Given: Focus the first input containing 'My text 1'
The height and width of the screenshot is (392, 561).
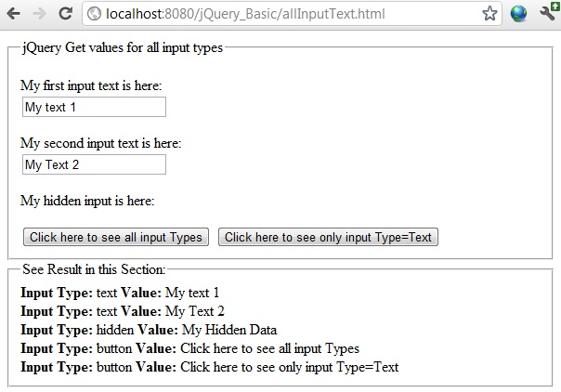Looking at the screenshot, I should point(94,108).
